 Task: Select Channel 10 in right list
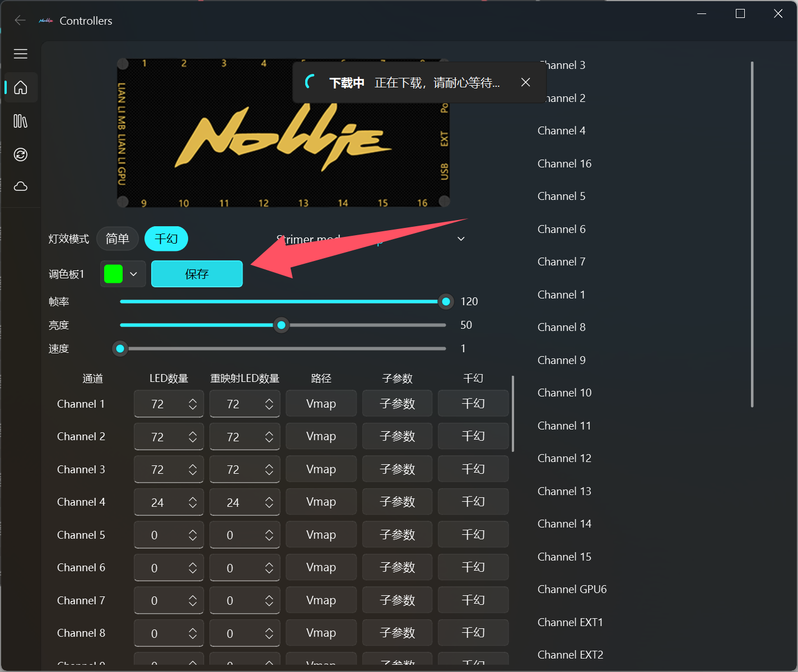564,393
